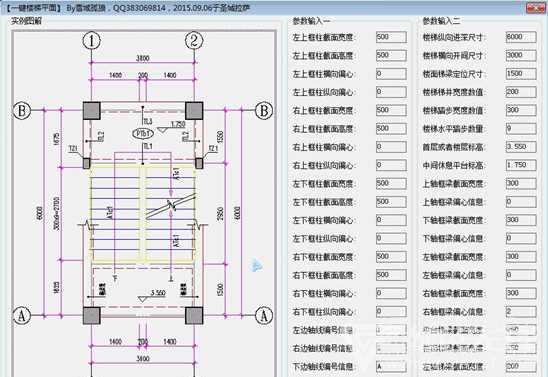Select the 右上框柱纵向偏心 value box
Image resolution: width=548 pixels, height=377 pixels.
click(391, 165)
